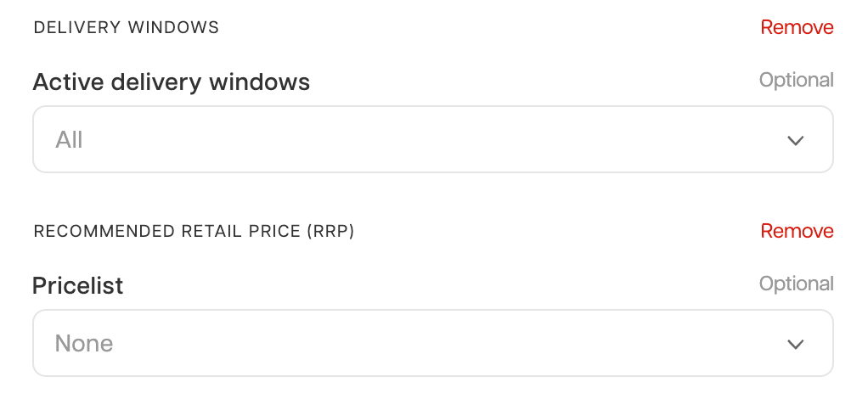
Task: Expand the Active delivery windows chevron arrow
Action: pos(795,140)
